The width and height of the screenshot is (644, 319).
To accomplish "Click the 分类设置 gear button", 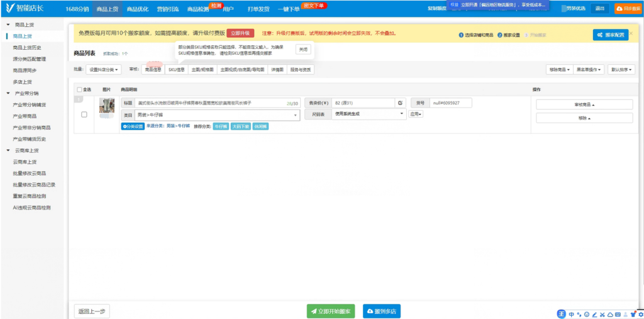I will pos(133,126).
